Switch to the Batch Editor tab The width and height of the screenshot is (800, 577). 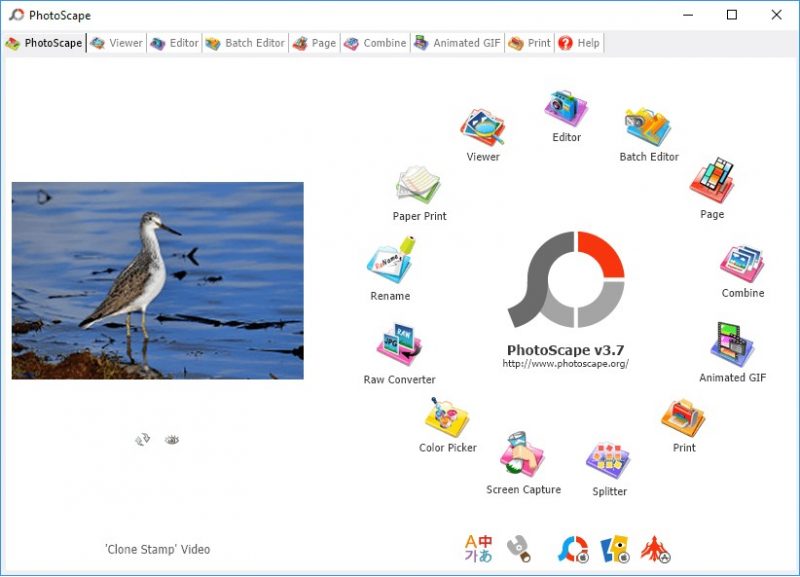[x=245, y=43]
